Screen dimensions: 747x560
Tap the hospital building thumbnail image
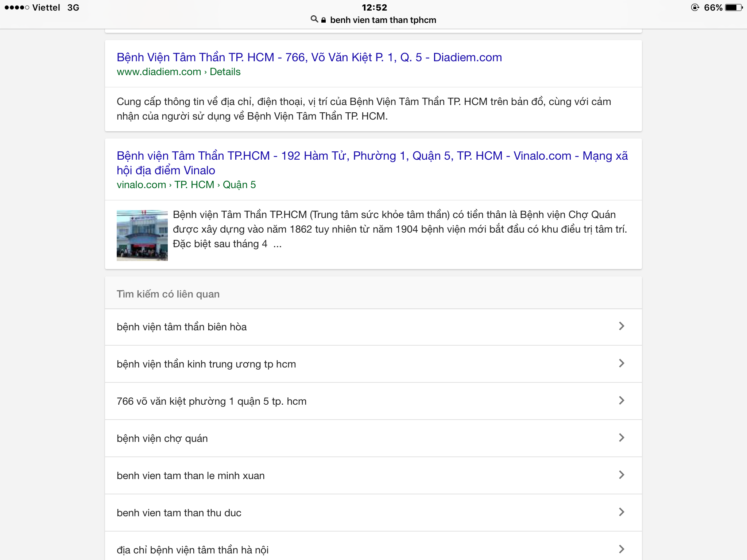(x=142, y=235)
